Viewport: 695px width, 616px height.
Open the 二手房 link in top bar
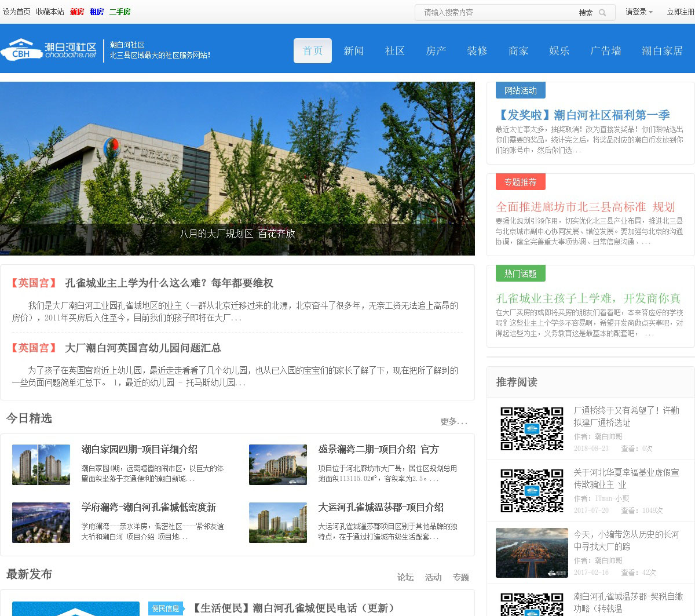120,12
